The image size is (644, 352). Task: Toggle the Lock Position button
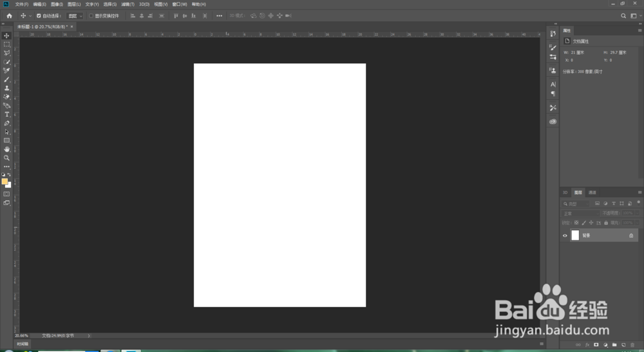591,222
